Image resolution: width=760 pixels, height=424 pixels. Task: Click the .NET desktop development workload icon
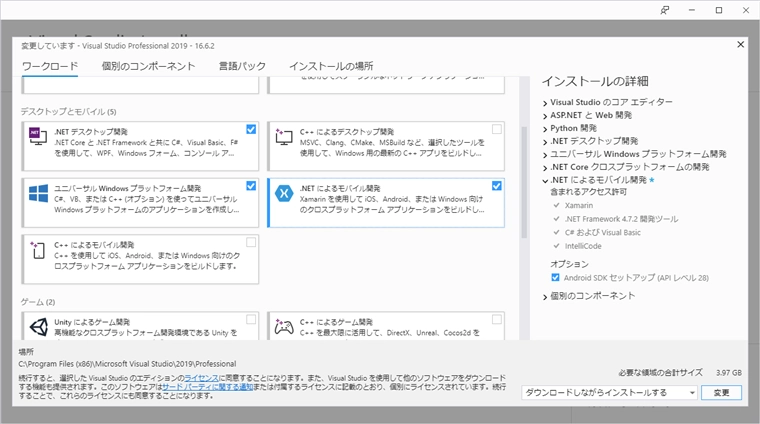click(x=38, y=137)
